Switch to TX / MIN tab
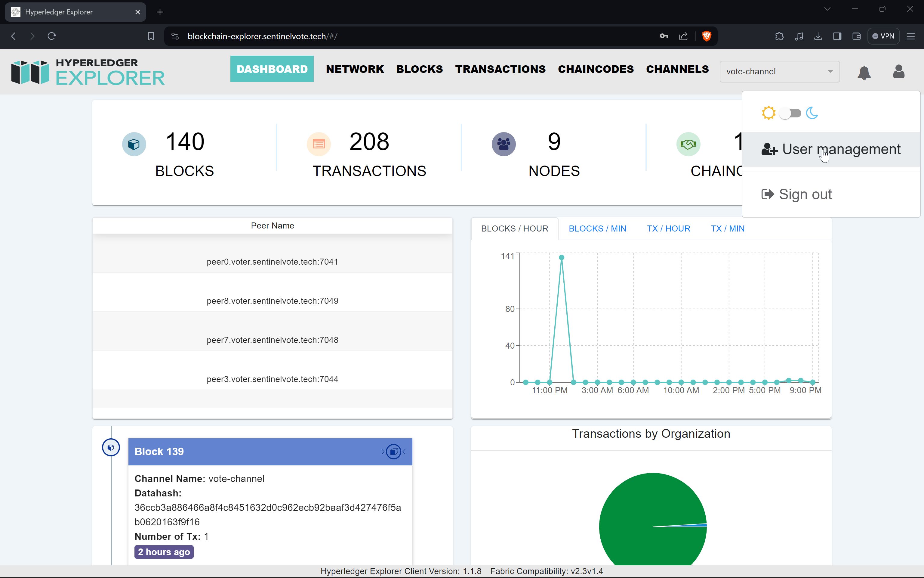Screen dimensions: 924x578 click(x=727, y=228)
